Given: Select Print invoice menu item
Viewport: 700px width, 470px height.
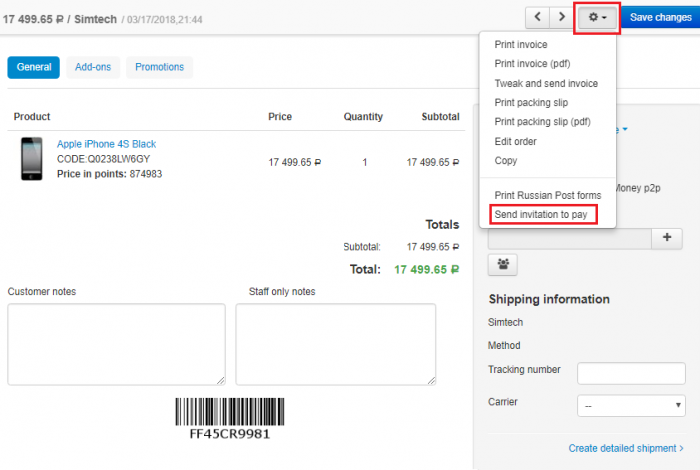Looking at the screenshot, I should pos(521,45).
